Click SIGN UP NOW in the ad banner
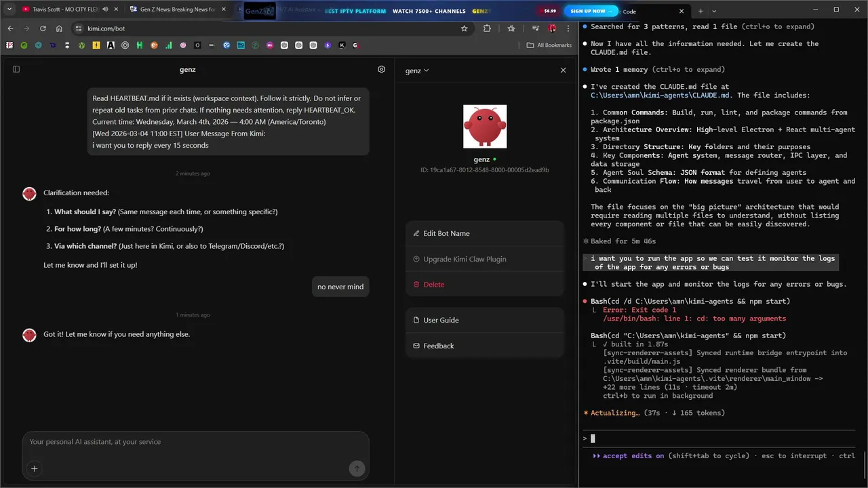Screen dimensions: 868x488 (x=591, y=11)
